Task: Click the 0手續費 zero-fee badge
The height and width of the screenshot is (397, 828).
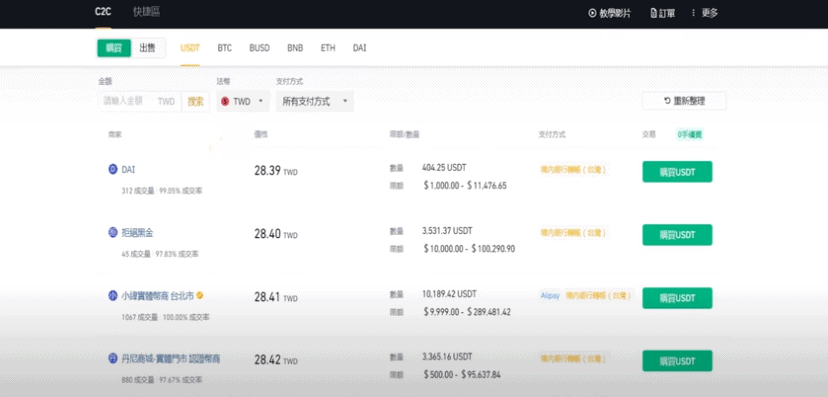Action: [x=690, y=135]
